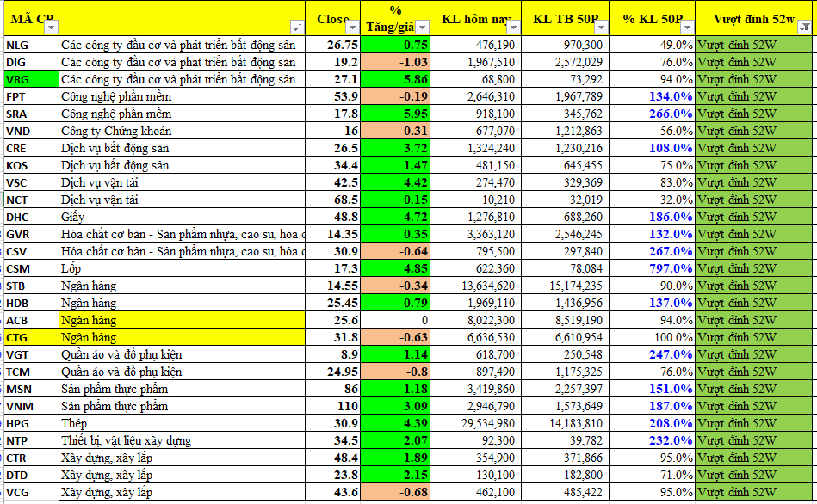Image resolution: width=817 pixels, height=504 pixels.
Task: Click the yellow Ngân hàng cell for ACB
Action: click(181, 320)
